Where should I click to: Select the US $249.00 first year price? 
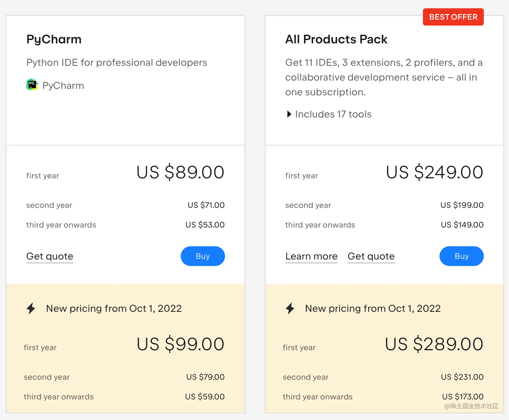pyautogui.click(x=435, y=172)
